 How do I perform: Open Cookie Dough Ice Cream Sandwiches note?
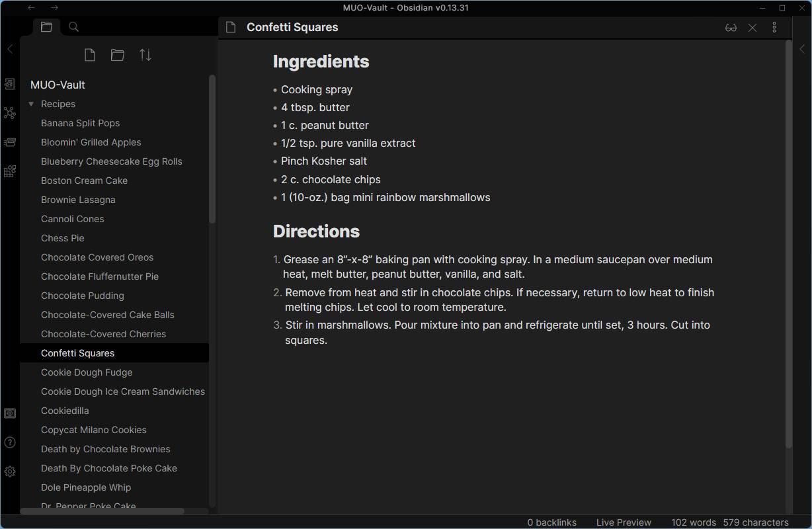coord(114,391)
